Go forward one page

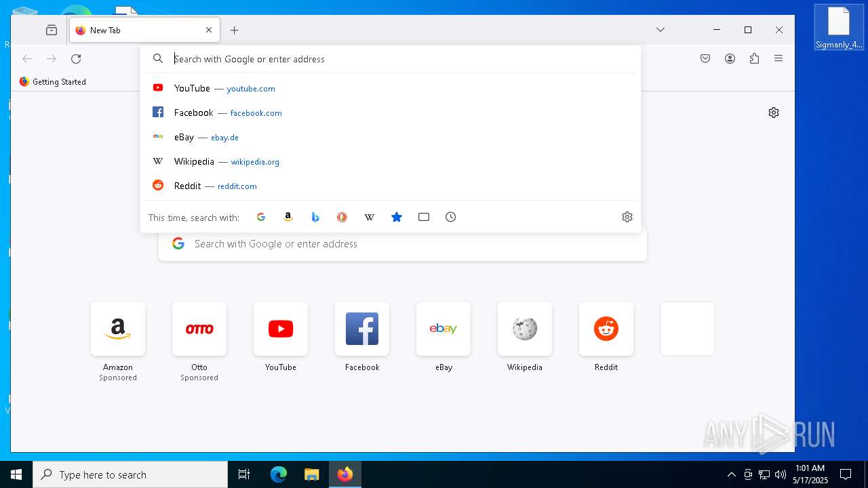coord(52,59)
